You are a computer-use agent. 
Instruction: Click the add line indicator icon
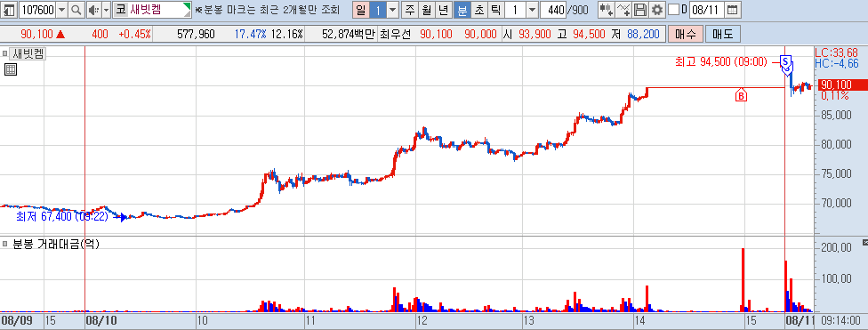[623, 10]
